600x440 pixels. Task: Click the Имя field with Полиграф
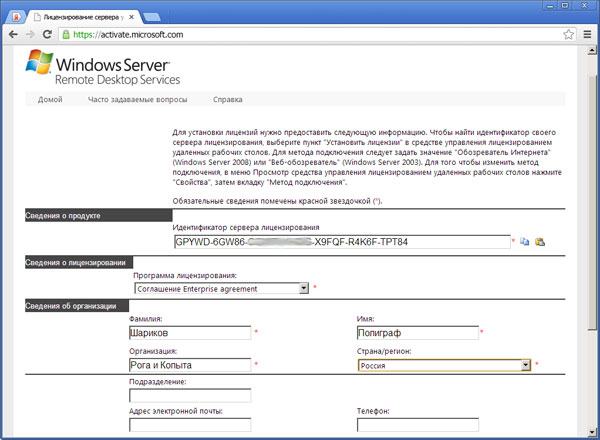[418, 333]
